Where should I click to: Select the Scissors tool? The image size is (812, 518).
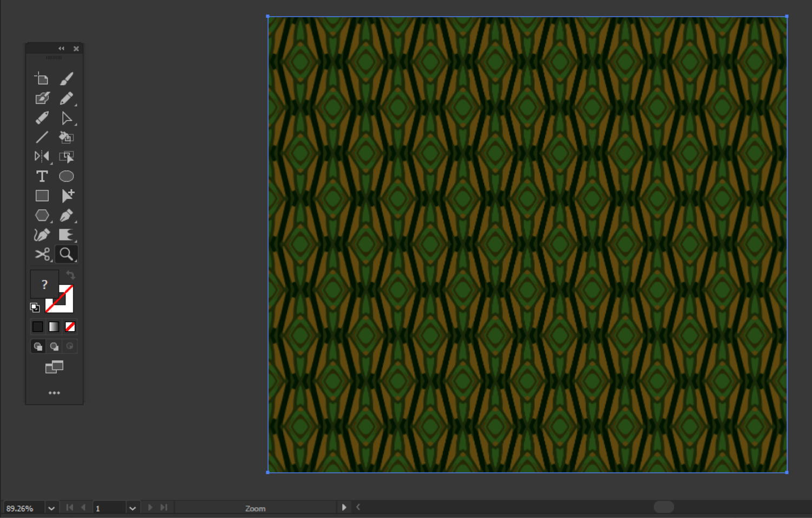pyautogui.click(x=42, y=254)
